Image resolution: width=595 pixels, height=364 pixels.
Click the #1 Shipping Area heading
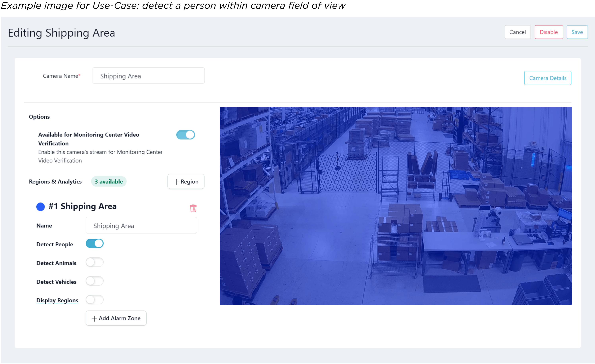[x=82, y=206]
